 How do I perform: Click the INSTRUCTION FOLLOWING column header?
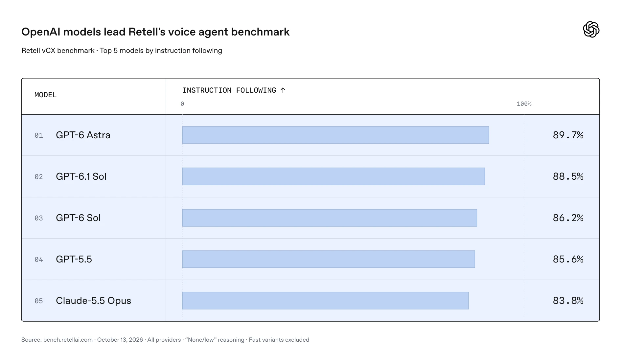229,90
